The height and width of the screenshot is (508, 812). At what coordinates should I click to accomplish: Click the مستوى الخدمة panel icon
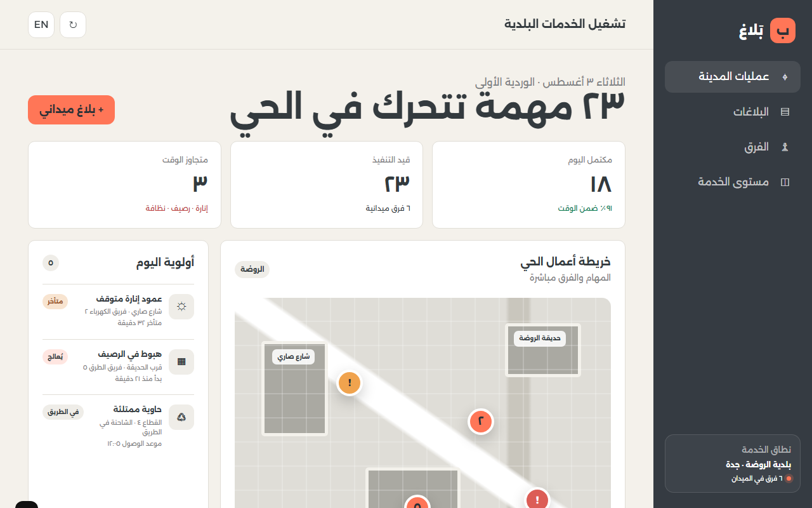(785, 182)
